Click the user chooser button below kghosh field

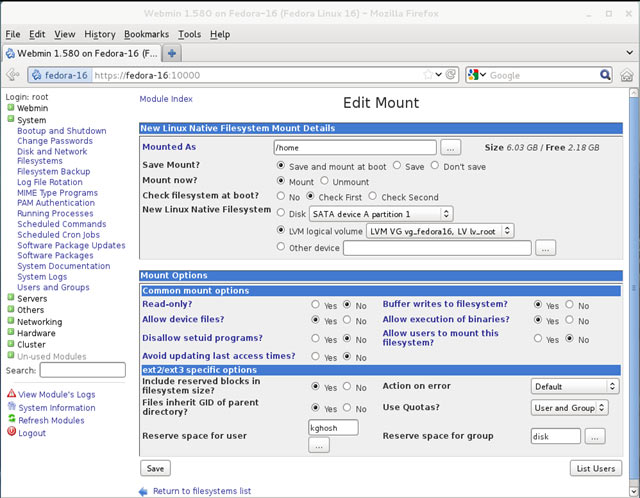click(319, 446)
